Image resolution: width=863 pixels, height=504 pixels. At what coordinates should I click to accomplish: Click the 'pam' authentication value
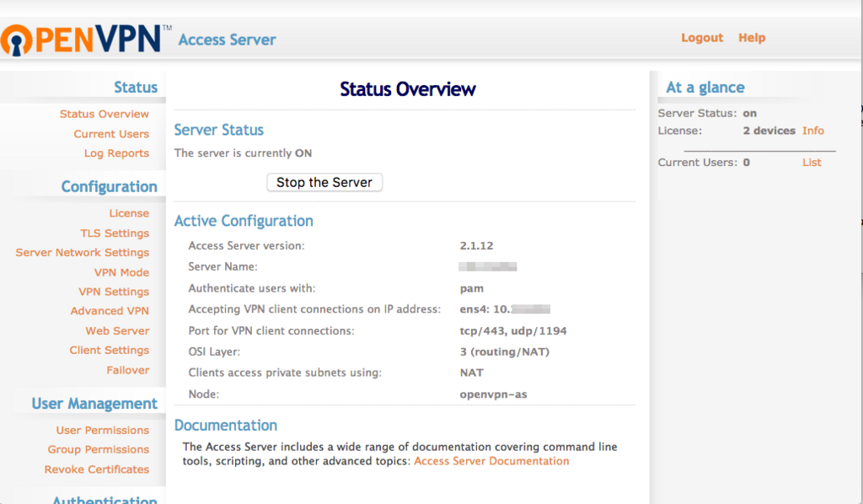(x=472, y=288)
